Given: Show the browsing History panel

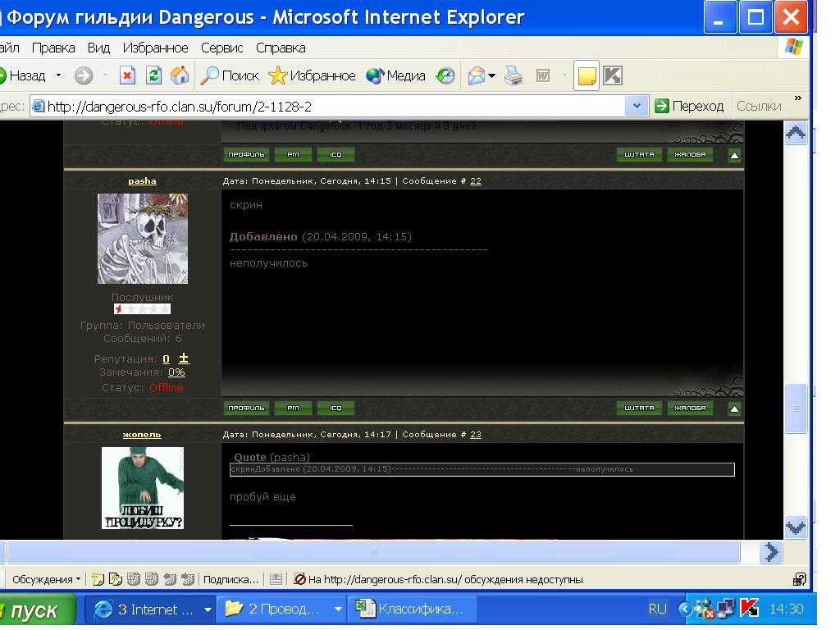Looking at the screenshot, I should [x=445, y=76].
